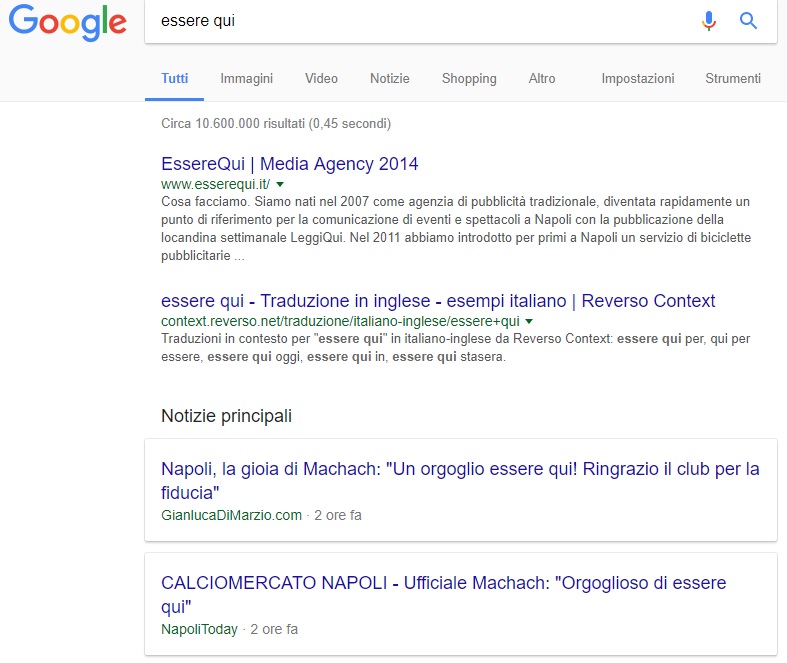Screen dimensions: 787x663
Task: Click the EssereQui snippet starting 'Cosa facciamo'
Action: click(456, 229)
